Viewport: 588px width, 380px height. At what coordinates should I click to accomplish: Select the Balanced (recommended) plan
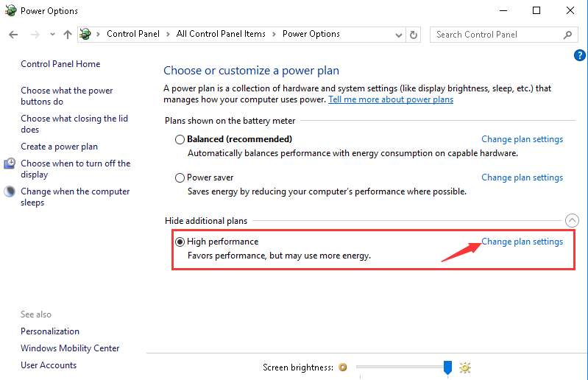180,139
